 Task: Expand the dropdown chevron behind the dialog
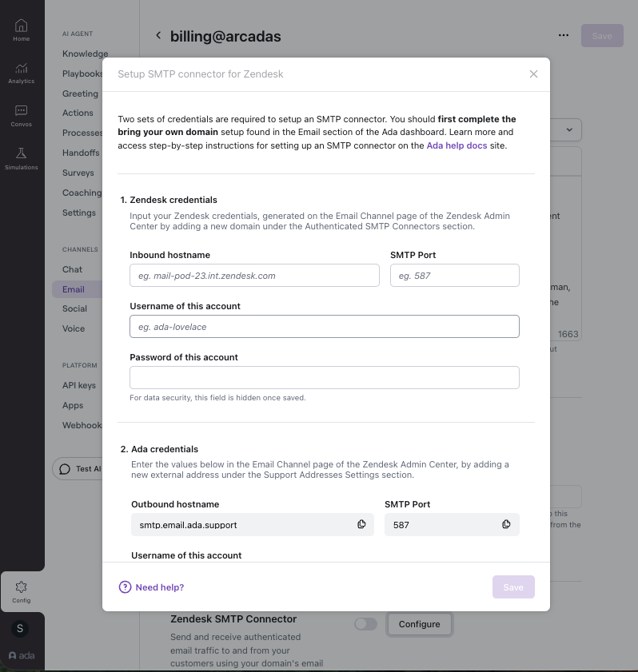tap(569, 129)
